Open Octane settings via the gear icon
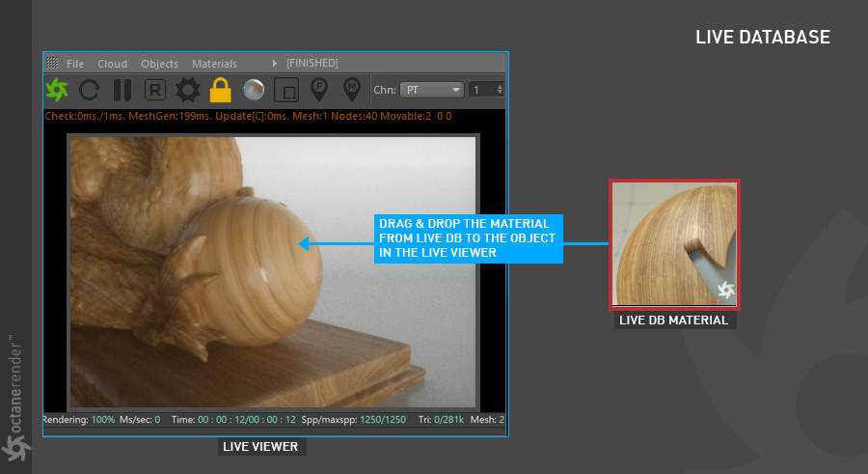Viewport: 868px width, 474px height. (x=188, y=90)
